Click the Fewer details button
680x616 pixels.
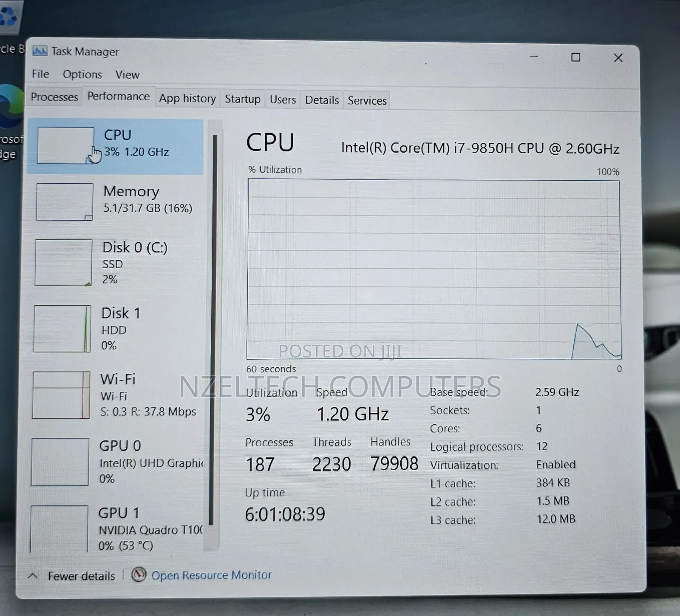click(81, 576)
